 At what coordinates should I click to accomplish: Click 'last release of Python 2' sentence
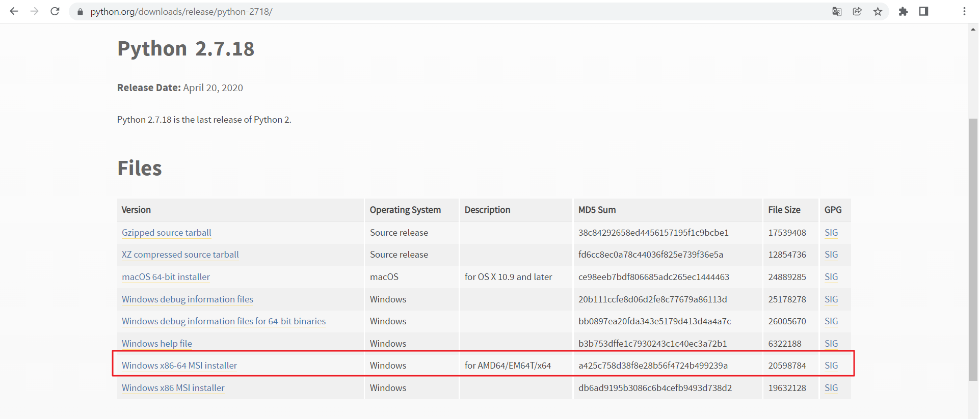click(x=204, y=120)
